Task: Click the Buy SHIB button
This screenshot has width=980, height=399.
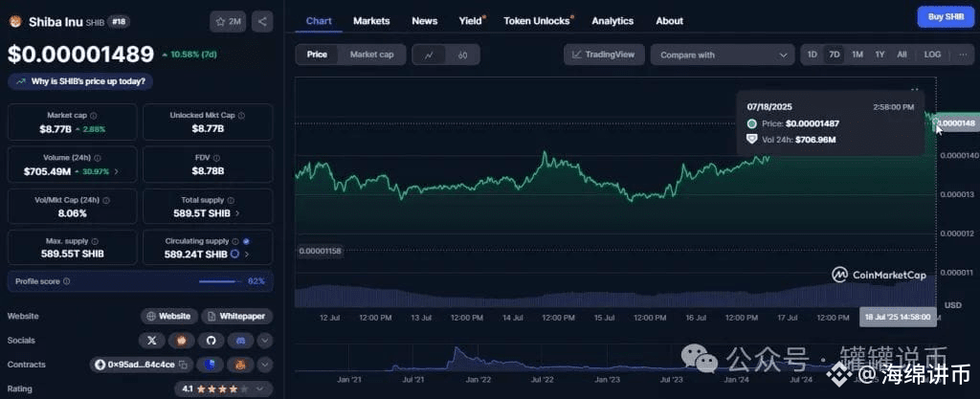Action: pyautogui.click(x=945, y=17)
